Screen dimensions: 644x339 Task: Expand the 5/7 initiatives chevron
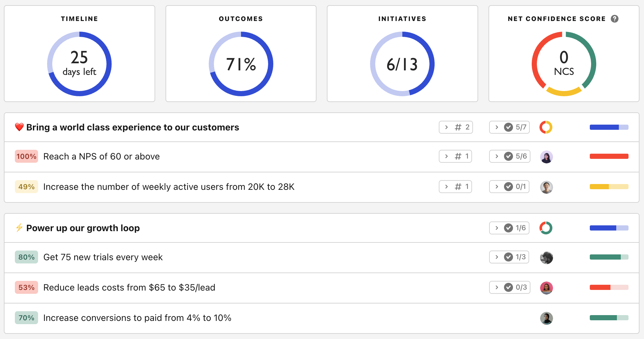pyautogui.click(x=497, y=127)
